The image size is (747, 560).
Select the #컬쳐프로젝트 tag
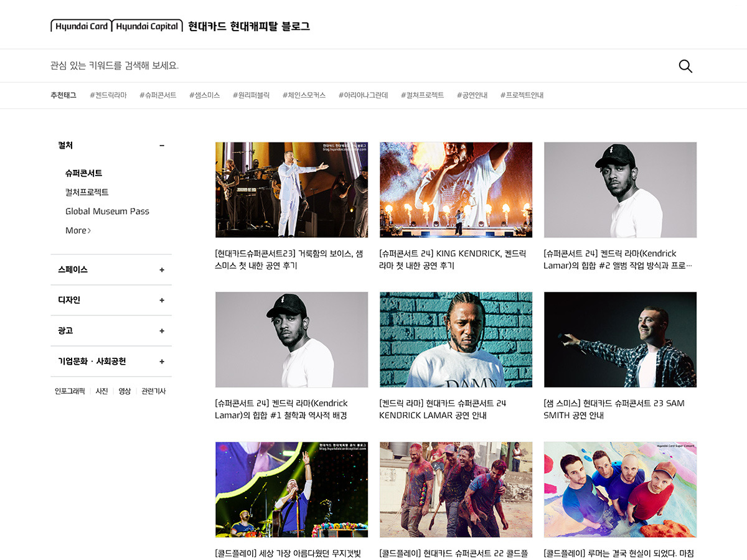[423, 95]
